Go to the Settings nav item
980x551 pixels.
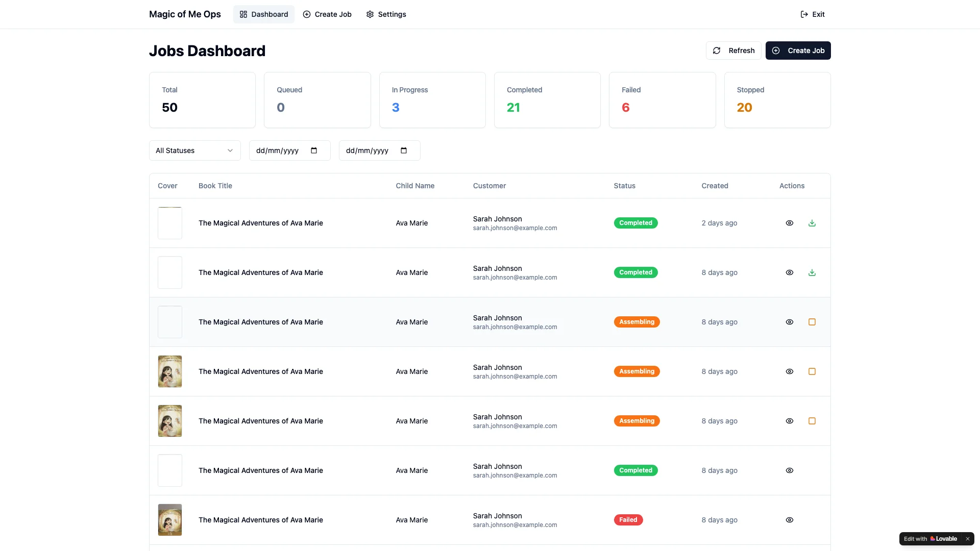[386, 14]
